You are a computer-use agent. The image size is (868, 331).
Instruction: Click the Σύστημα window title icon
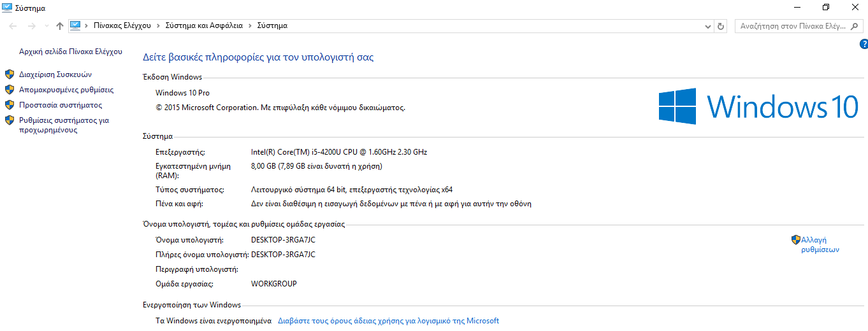click(x=7, y=8)
